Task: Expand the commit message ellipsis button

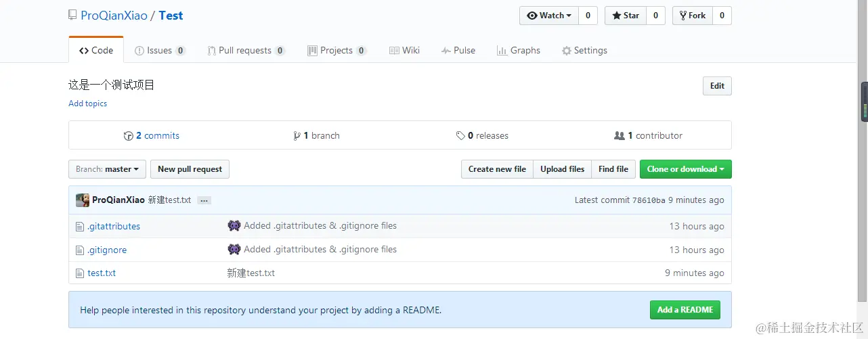Action: coord(204,201)
